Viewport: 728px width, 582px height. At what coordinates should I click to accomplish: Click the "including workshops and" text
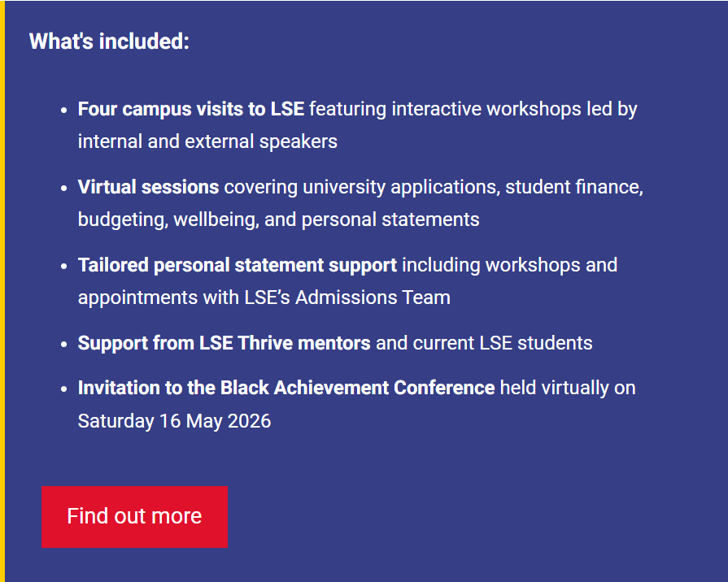[x=510, y=265]
